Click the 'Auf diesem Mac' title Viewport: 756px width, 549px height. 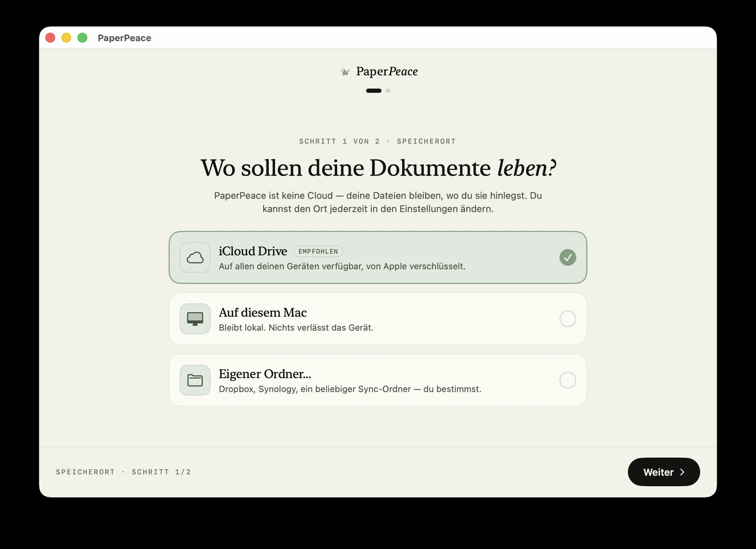pyautogui.click(x=263, y=312)
